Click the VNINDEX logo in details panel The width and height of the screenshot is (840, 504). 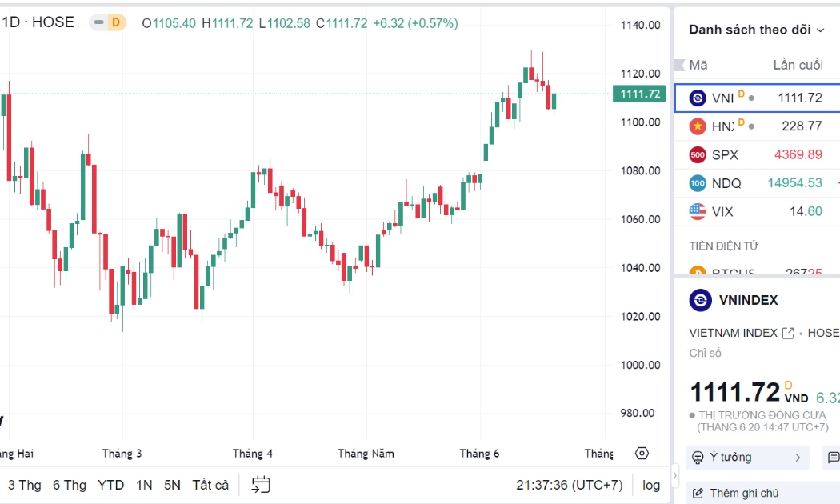(700, 300)
